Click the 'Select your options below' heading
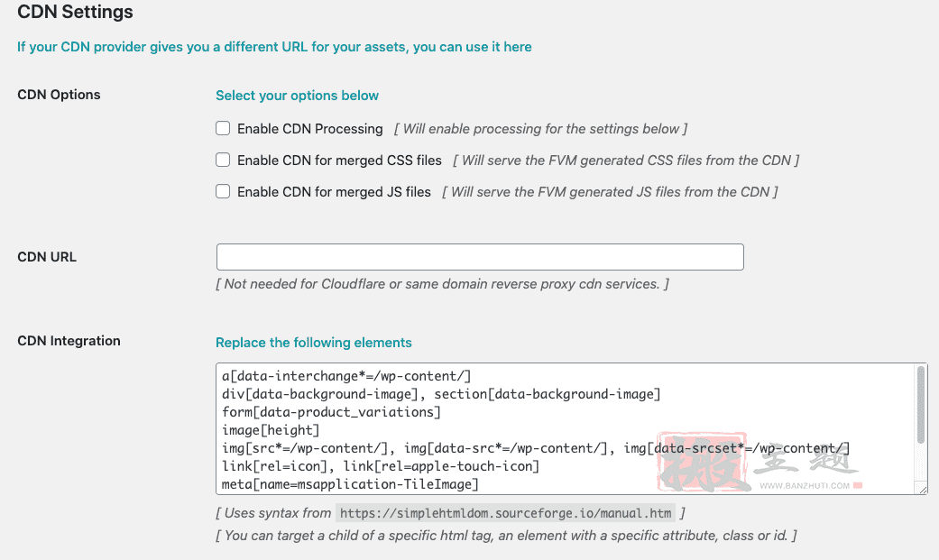939x560 pixels. click(x=297, y=96)
